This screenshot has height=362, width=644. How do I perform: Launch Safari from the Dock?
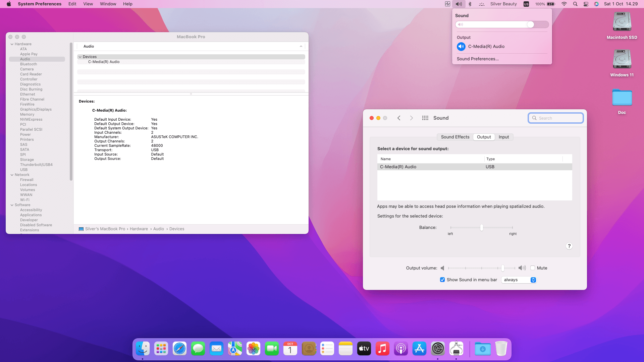(x=179, y=349)
